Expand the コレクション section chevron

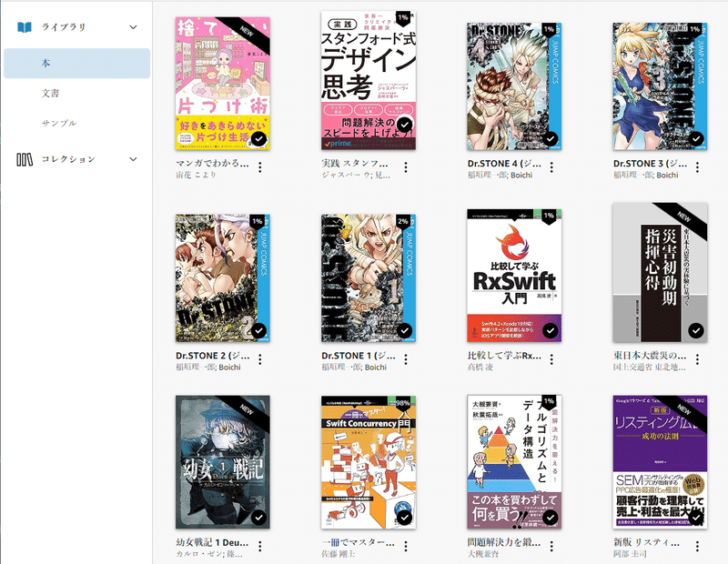[x=133, y=160]
